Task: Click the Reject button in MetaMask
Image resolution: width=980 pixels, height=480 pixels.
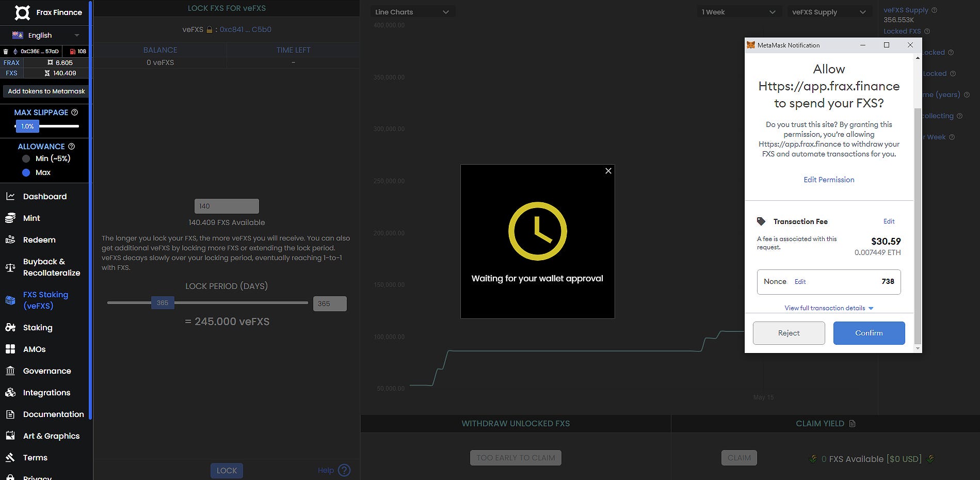Action: [789, 333]
